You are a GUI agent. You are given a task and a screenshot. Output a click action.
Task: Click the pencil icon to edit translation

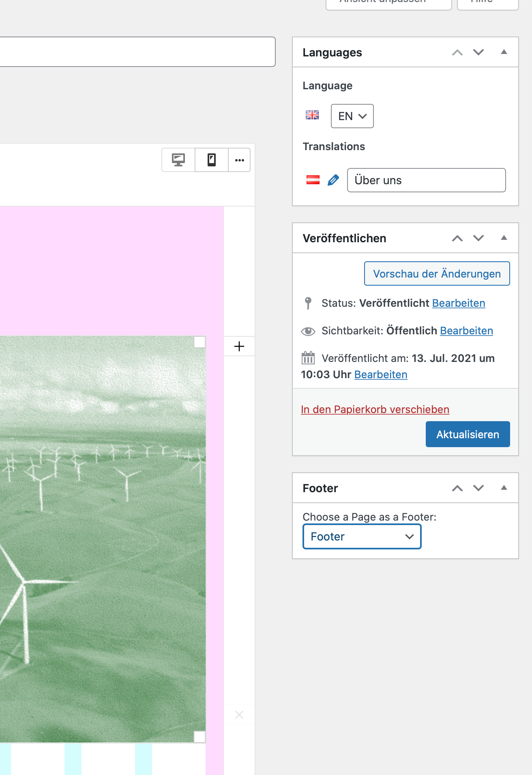click(x=333, y=180)
